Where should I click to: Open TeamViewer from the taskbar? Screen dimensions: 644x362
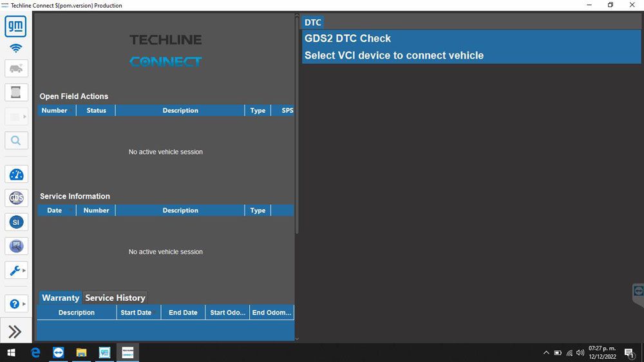pos(59,352)
